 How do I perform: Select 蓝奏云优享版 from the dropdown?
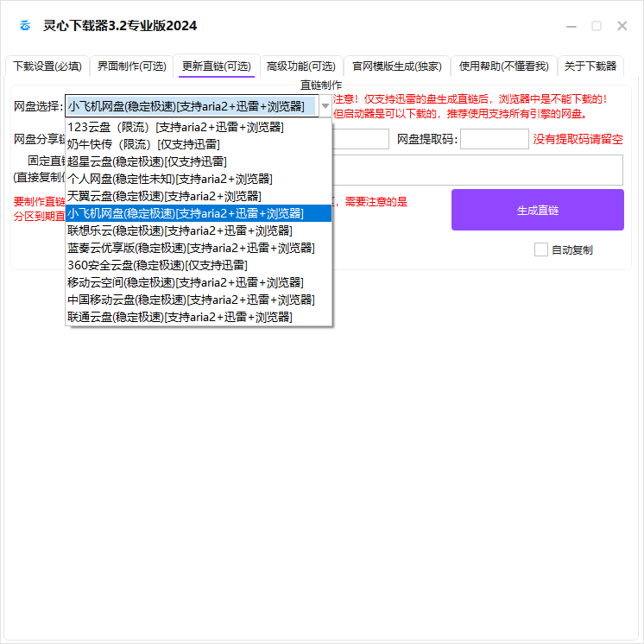click(191, 248)
